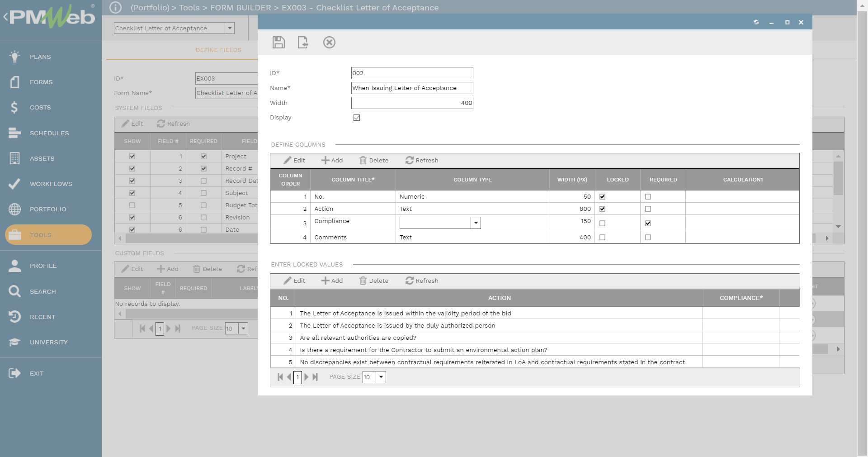
Task: Click the Search magnifier icon in sidebar
Action: point(14,291)
